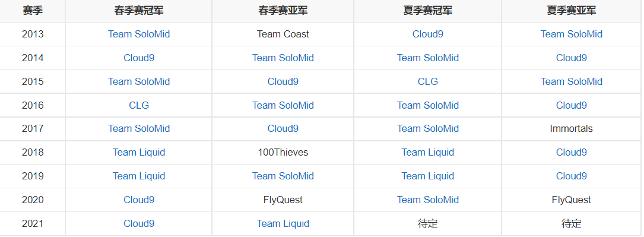Click Team Liquid in 2018 summer champion
The image size is (644, 237).
(x=427, y=153)
